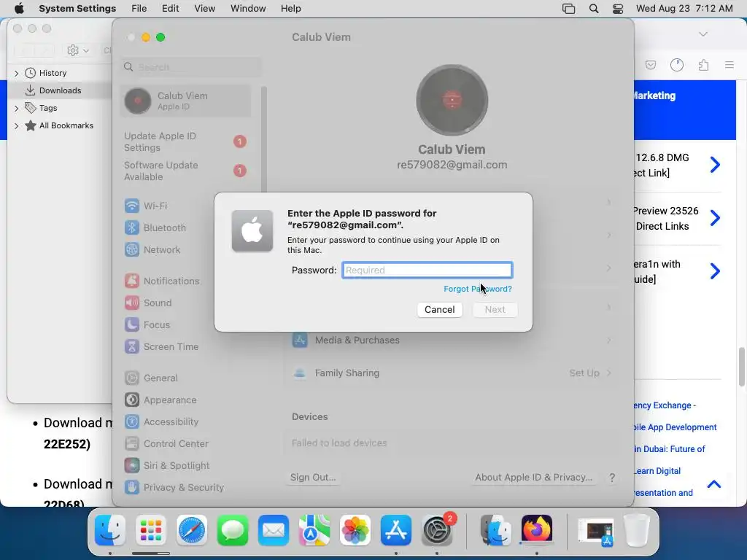Screen dimensions: 747x560
Task: Open Spotlight search in menu bar
Action: click(594, 9)
